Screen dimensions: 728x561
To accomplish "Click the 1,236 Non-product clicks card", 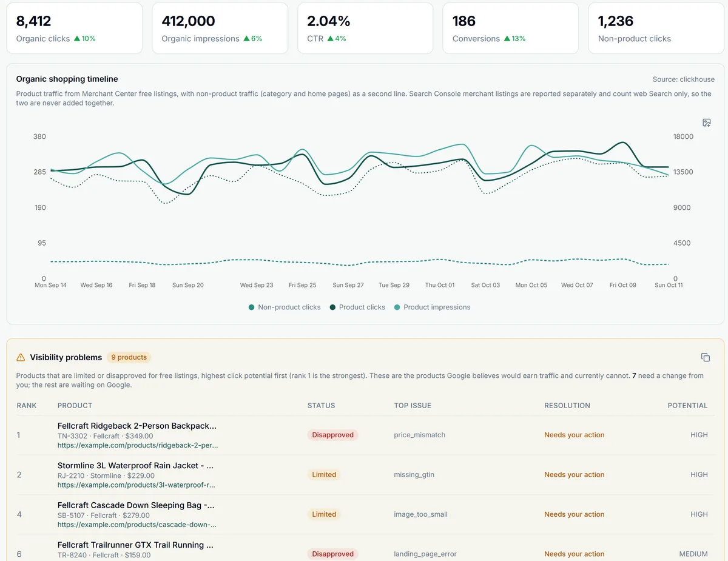I will (656, 29).
